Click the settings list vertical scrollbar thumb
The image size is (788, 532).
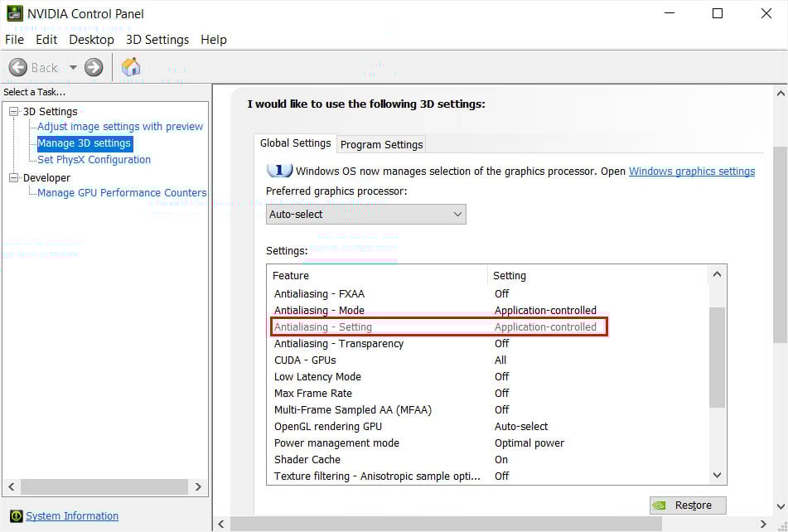717,358
